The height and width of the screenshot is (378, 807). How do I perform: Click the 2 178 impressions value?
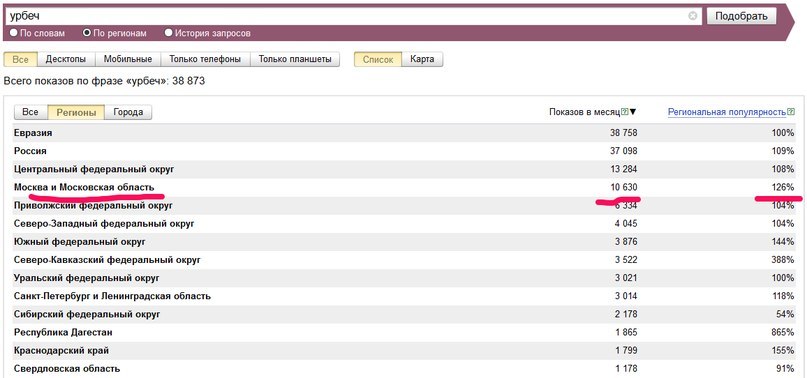tap(626, 314)
